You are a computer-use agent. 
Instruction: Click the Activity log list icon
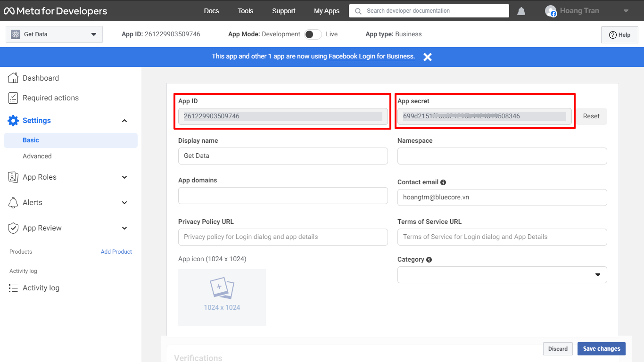(x=13, y=288)
